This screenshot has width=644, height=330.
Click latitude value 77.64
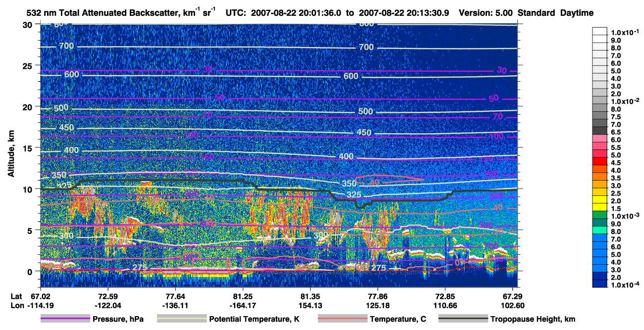tap(175, 296)
